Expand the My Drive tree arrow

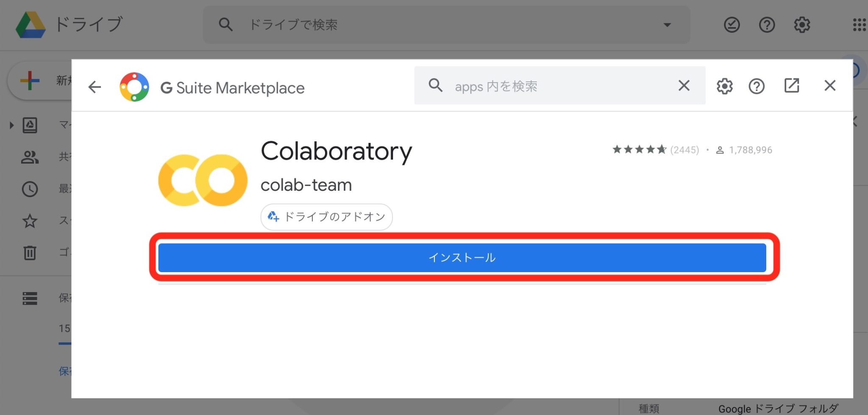tap(11, 125)
